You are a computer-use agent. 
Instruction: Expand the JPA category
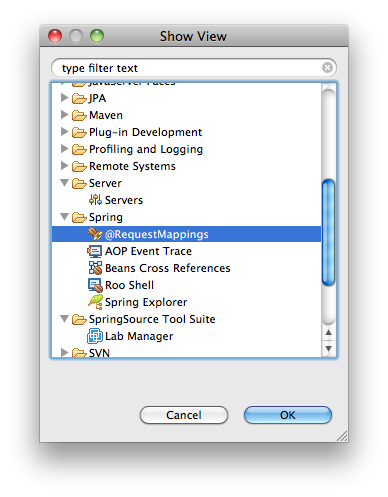click(64, 98)
